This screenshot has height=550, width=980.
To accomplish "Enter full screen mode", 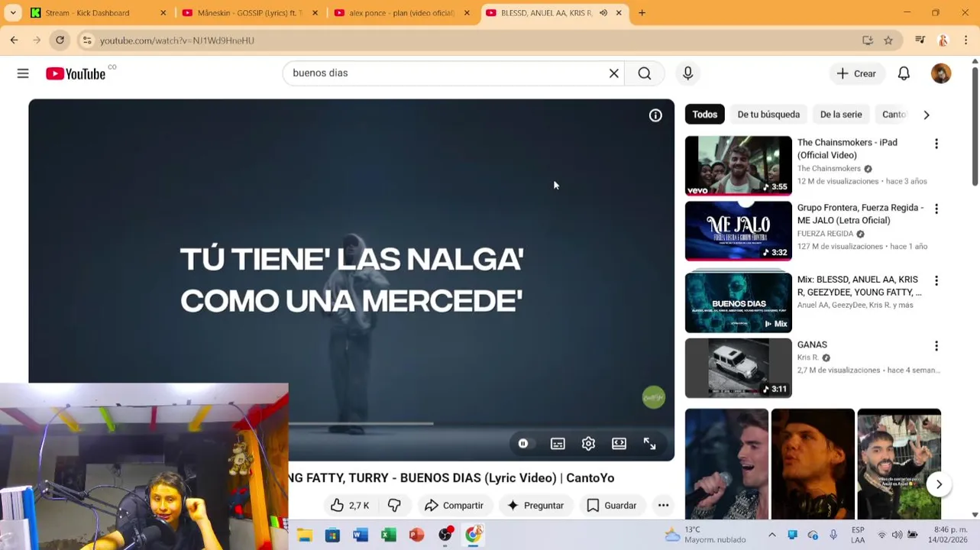I will (649, 444).
